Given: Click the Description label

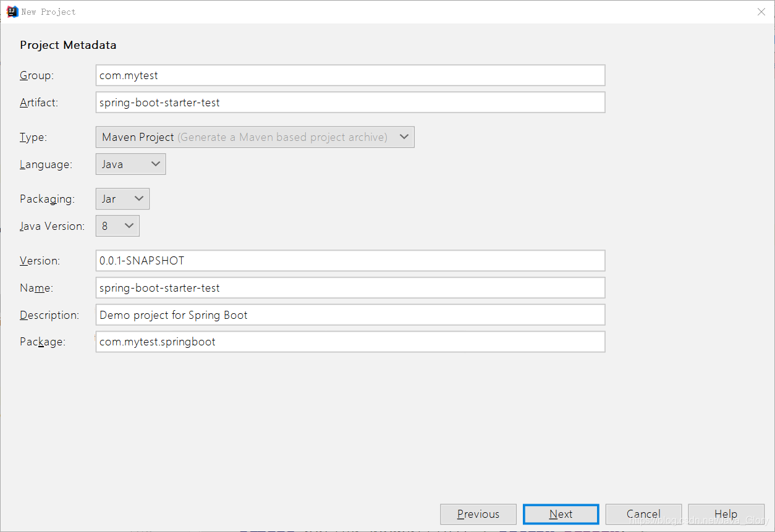Looking at the screenshot, I should (49, 315).
